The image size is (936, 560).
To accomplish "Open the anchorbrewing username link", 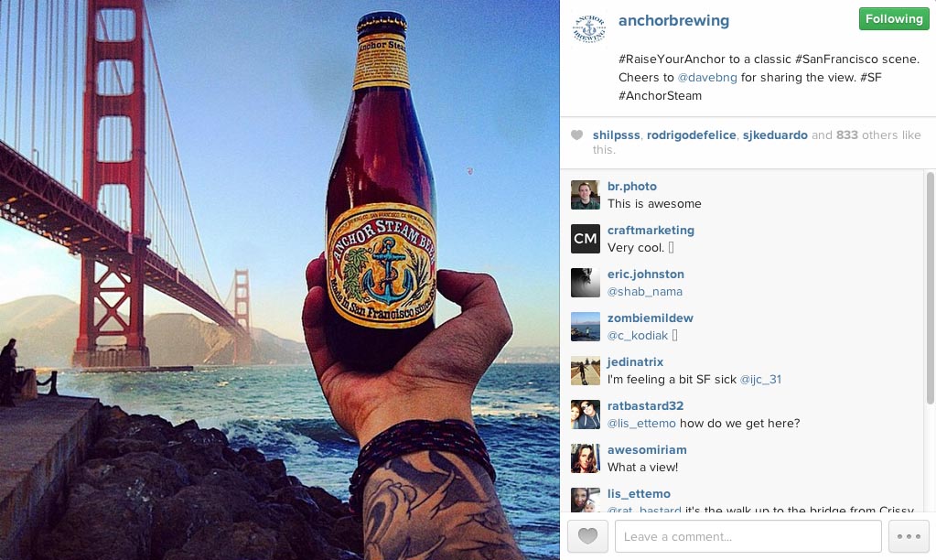I will (673, 20).
